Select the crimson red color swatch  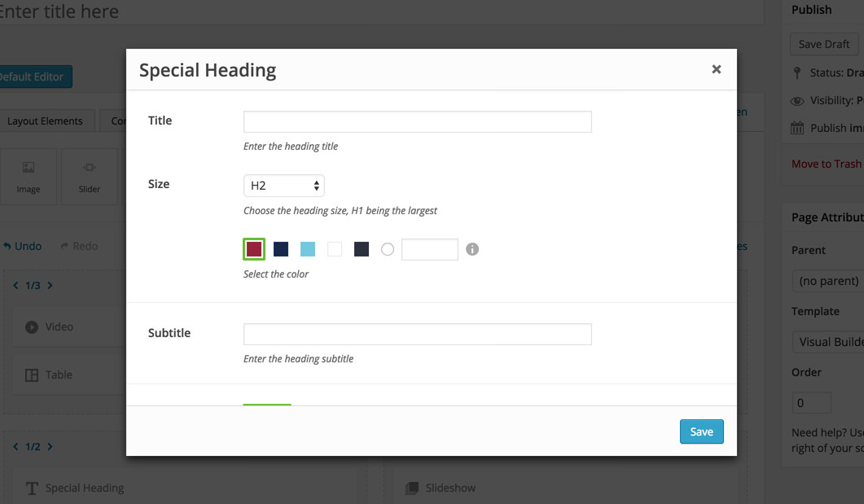(x=253, y=249)
